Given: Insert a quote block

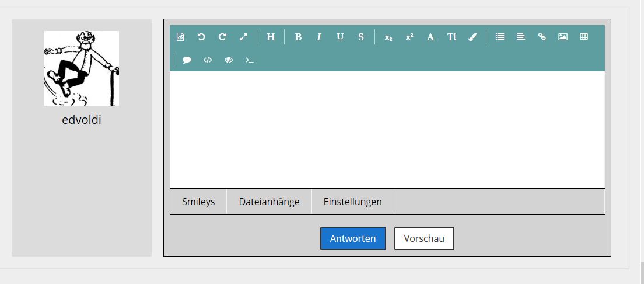Looking at the screenshot, I should pyautogui.click(x=187, y=60).
